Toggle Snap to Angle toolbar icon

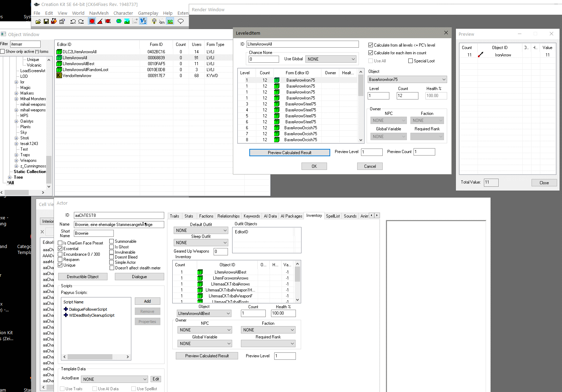pyautogui.click(x=100, y=21)
